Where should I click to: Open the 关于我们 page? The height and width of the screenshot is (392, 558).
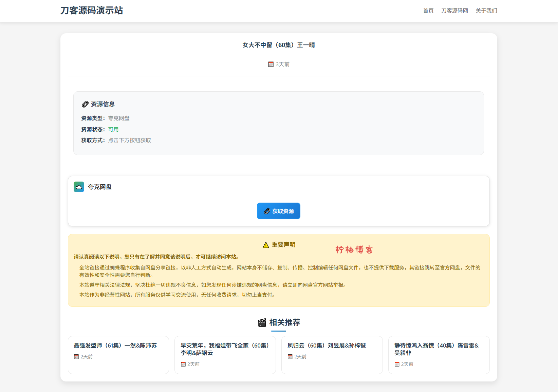[486, 11]
